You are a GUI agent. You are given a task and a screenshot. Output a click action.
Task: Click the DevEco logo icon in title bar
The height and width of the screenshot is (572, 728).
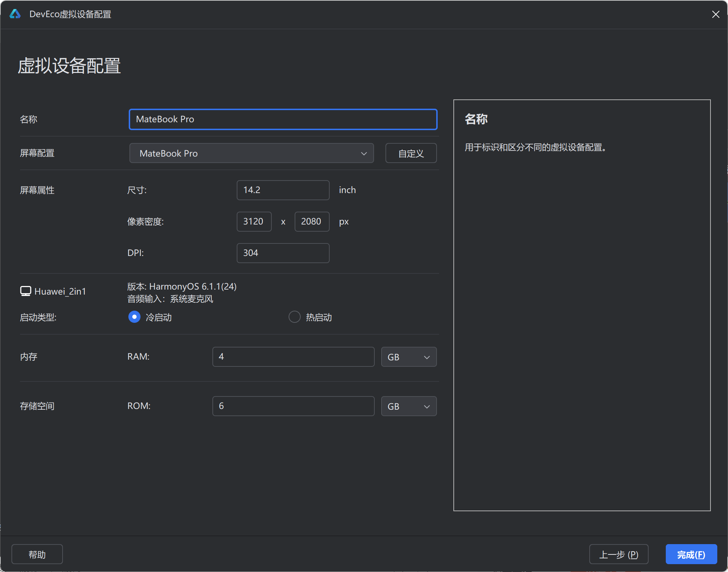pos(15,14)
